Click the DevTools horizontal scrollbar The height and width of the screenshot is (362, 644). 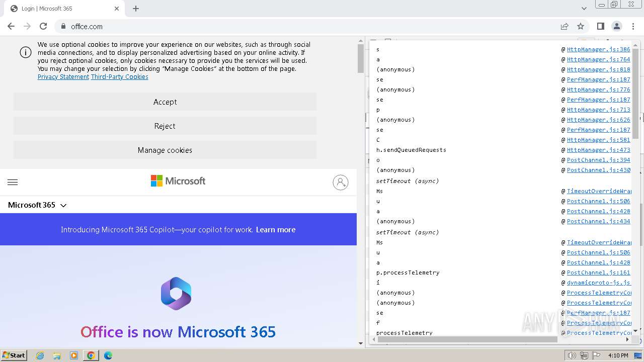(467, 339)
